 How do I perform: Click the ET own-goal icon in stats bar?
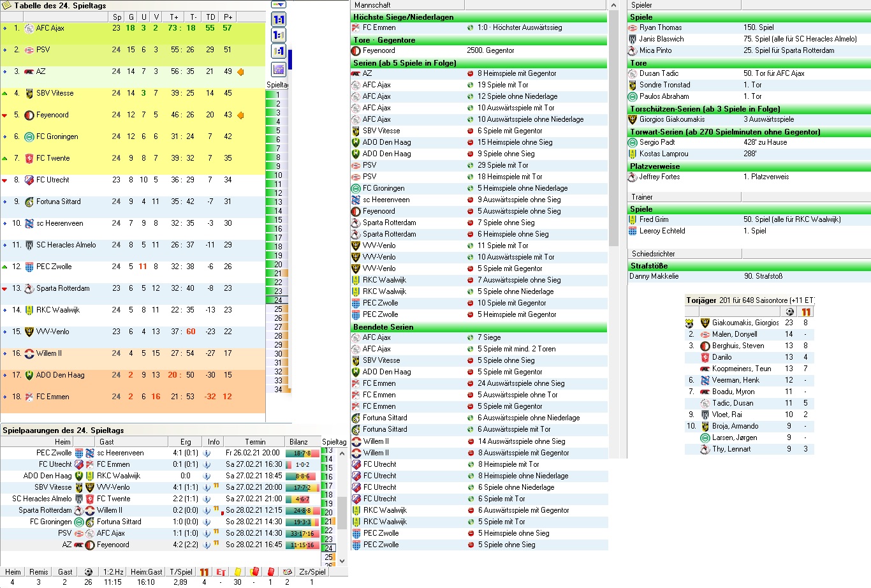tap(221, 572)
